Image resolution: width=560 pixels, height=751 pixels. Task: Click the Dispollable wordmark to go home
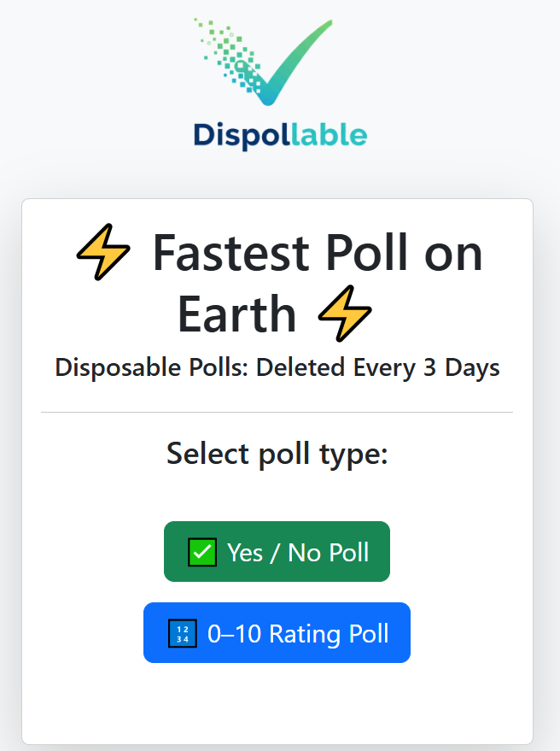(279, 135)
